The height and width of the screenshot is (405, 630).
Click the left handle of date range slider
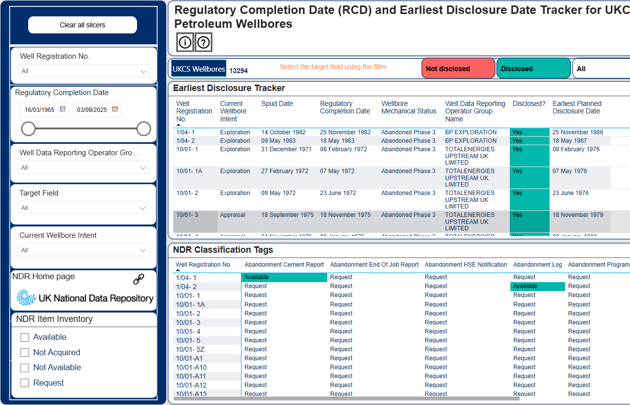28,128
